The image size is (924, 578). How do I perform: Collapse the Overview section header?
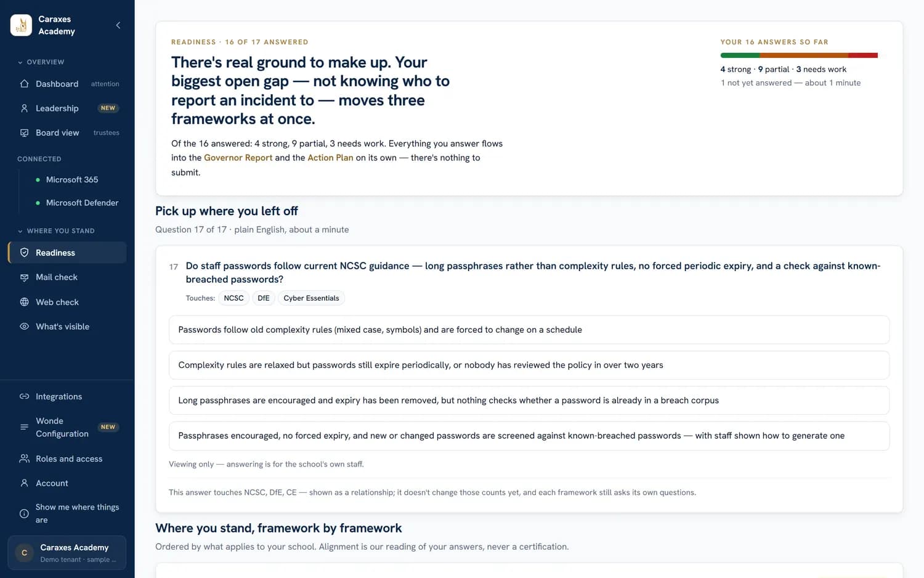(x=41, y=62)
